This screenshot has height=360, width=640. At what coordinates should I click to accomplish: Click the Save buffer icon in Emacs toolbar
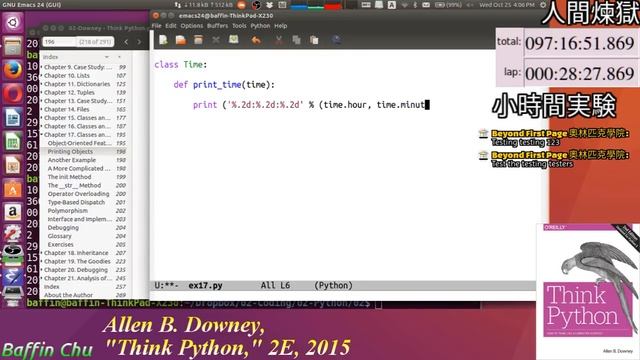pos(233,40)
